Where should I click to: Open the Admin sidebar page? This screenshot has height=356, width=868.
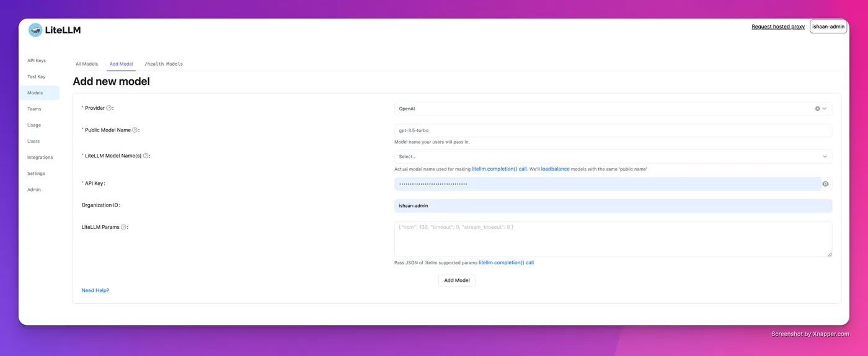[x=34, y=190]
